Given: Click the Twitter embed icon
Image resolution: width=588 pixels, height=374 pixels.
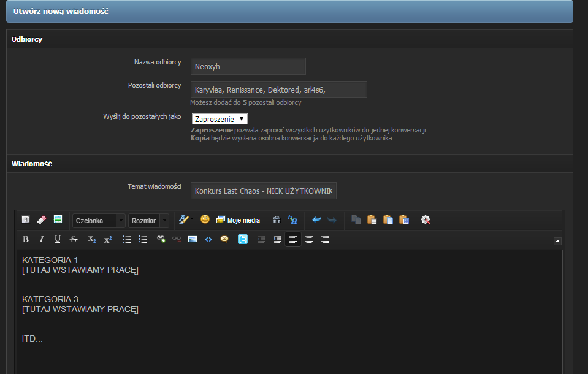Looking at the screenshot, I should (243, 239).
